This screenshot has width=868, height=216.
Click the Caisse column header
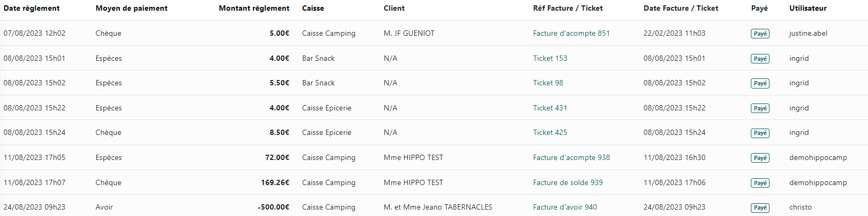[313, 8]
